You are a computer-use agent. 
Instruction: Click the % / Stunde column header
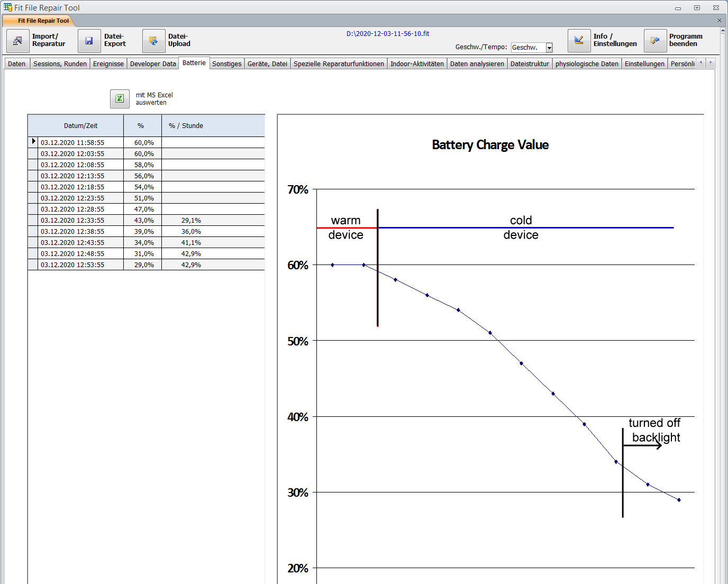tap(186, 126)
